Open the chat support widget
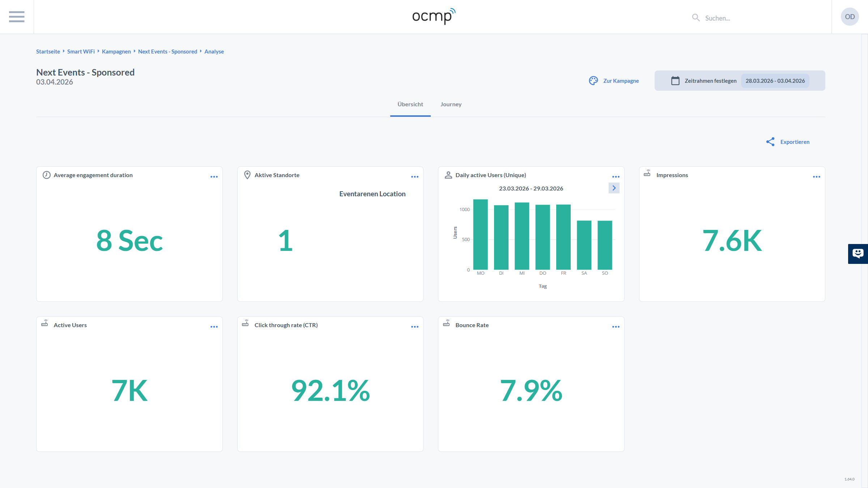868x488 pixels. tap(858, 254)
